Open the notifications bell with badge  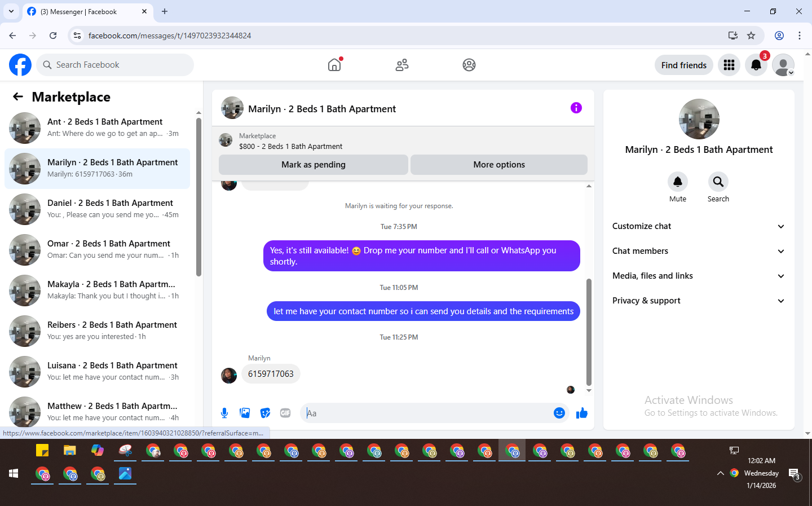tap(756, 65)
